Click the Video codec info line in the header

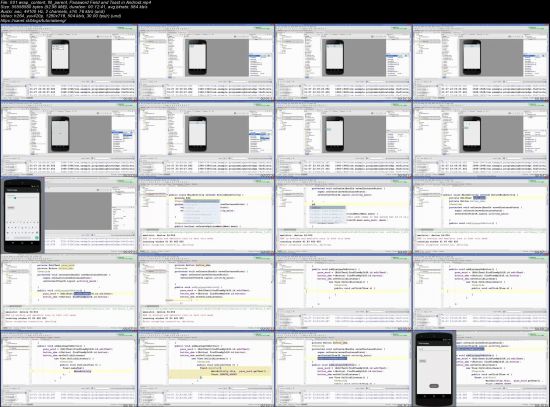coord(61,16)
